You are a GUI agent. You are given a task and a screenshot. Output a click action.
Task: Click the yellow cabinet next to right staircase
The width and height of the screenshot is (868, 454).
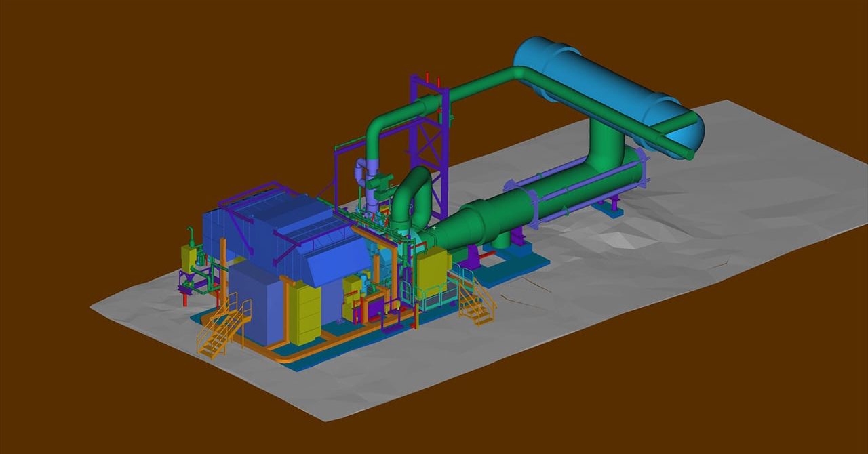(x=433, y=271)
